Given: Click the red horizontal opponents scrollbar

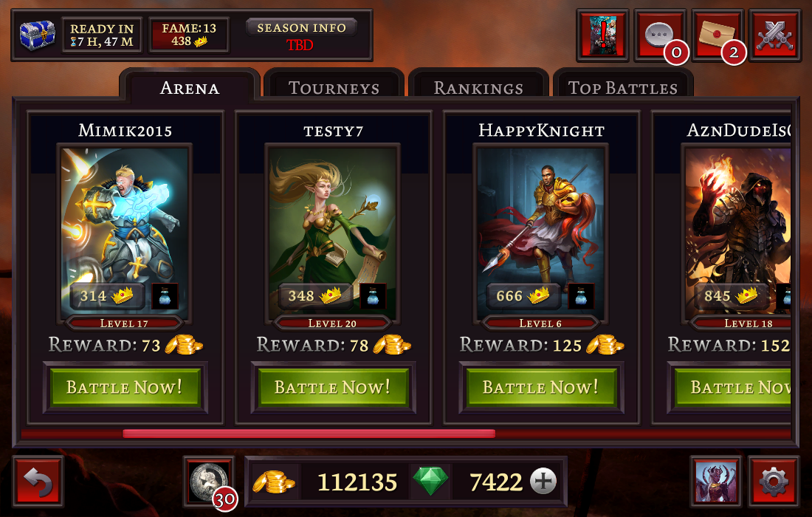Looking at the screenshot, I should 309,434.
